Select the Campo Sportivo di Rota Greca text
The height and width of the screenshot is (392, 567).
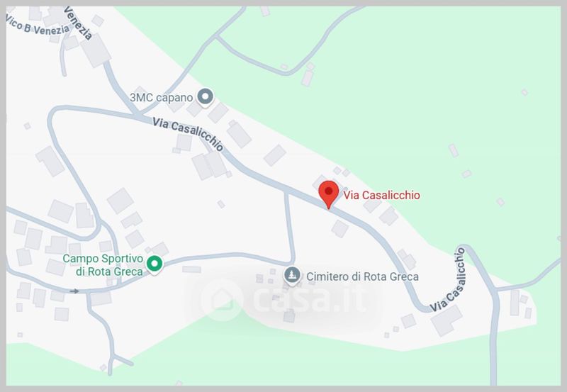click(103, 265)
